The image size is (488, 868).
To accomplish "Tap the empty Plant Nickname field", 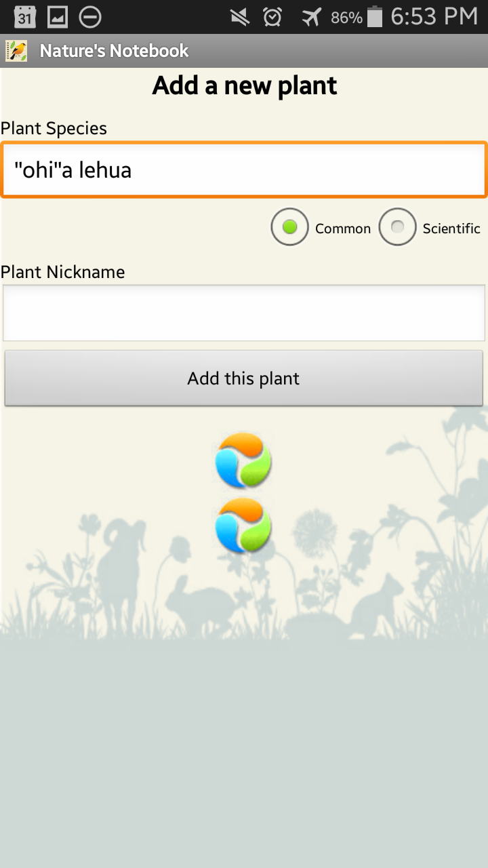I will [244, 313].
